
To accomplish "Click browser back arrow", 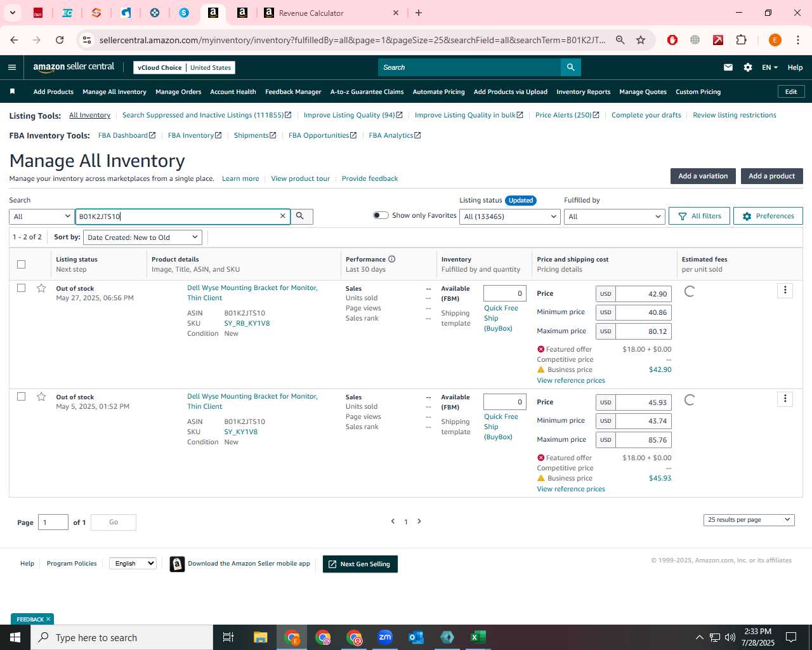I will 14,40.
